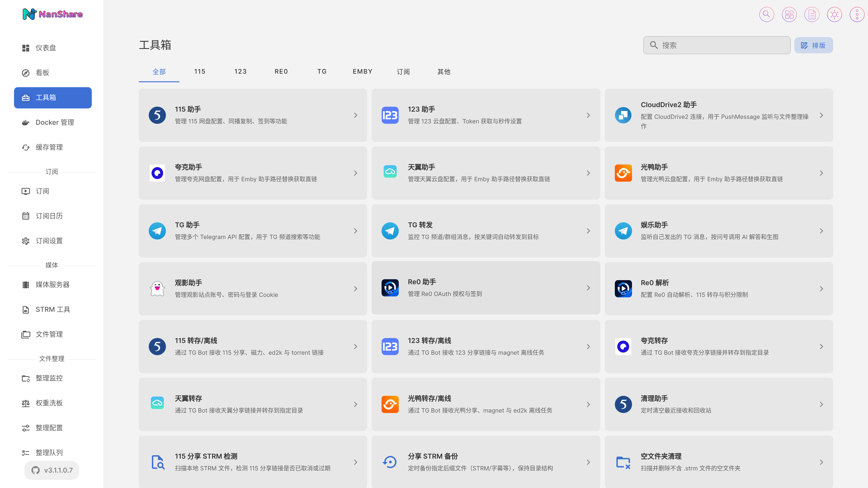Click the 空文件夹清理 folder icon
The width and height of the screenshot is (868, 488).
pos(623,462)
